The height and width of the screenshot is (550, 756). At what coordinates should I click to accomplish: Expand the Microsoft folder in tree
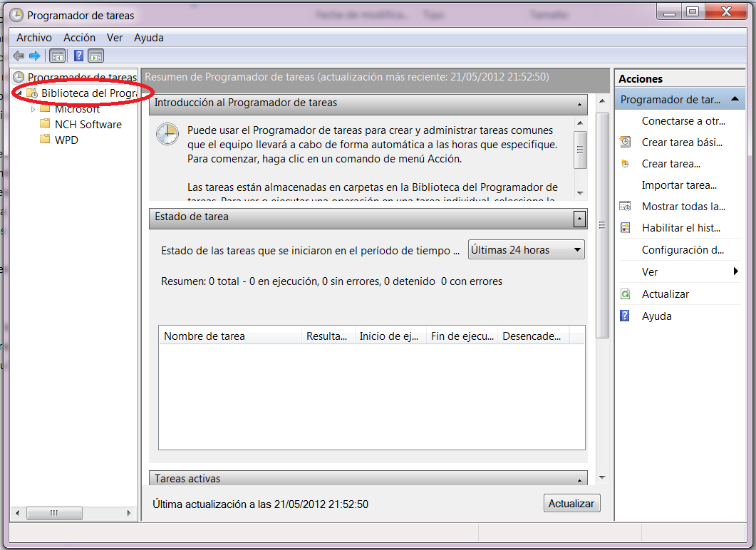pos(33,109)
